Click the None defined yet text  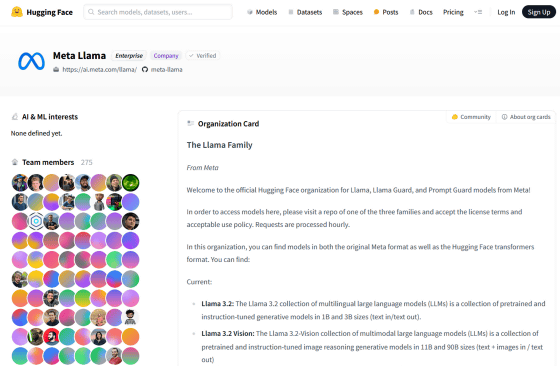[x=36, y=133]
